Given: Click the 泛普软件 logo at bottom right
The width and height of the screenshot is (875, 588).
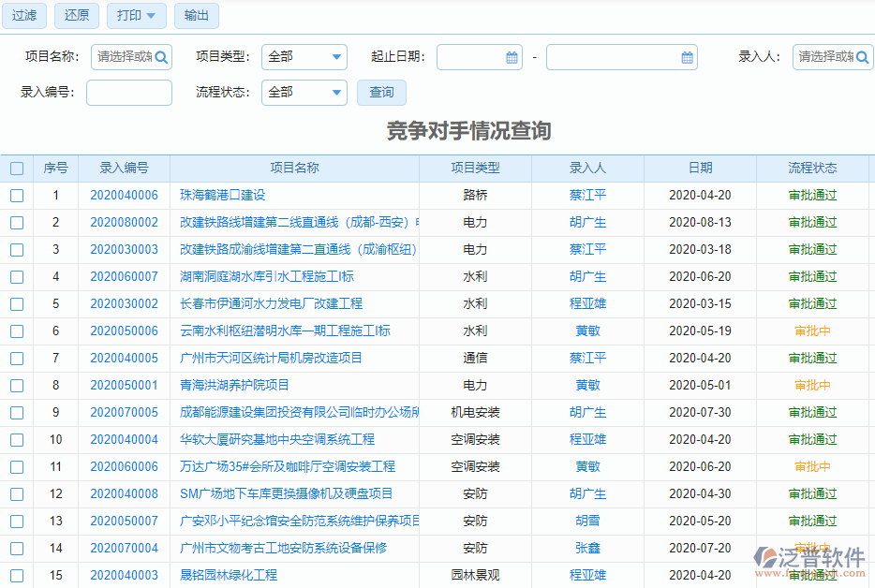Looking at the screenshot, I should (809, 559).
